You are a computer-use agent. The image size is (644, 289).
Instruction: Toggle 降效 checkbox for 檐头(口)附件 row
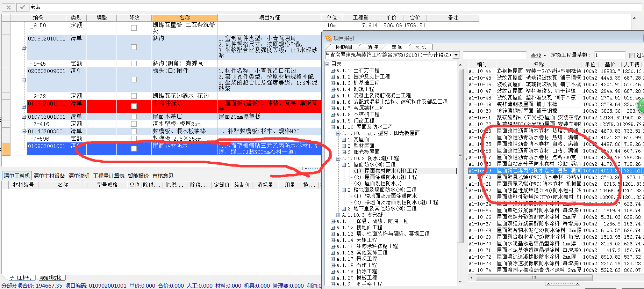[x=134, y=80]
